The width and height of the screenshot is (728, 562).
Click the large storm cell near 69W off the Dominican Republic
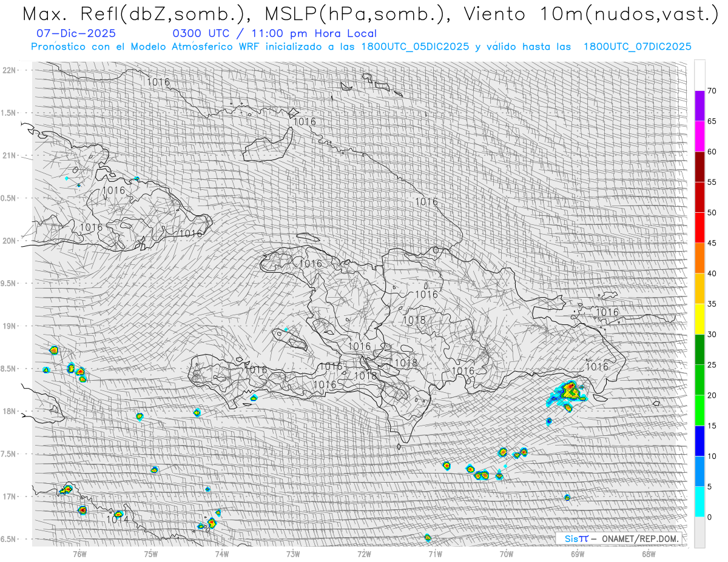tap(568, 393)
